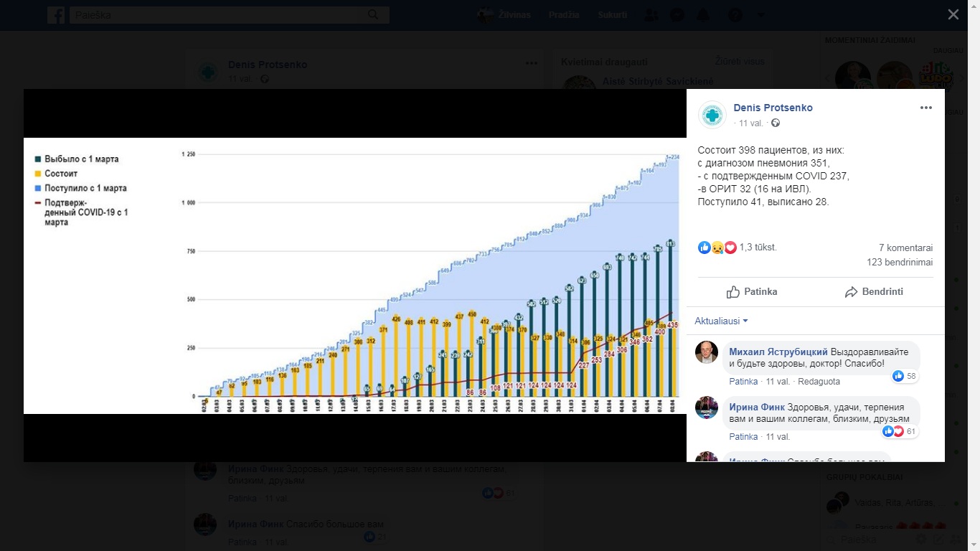Open Михаил Яструбицкий name link
The height and width of the screenshot is (551, 980).
pyautogui.click(x=778, y=352)
